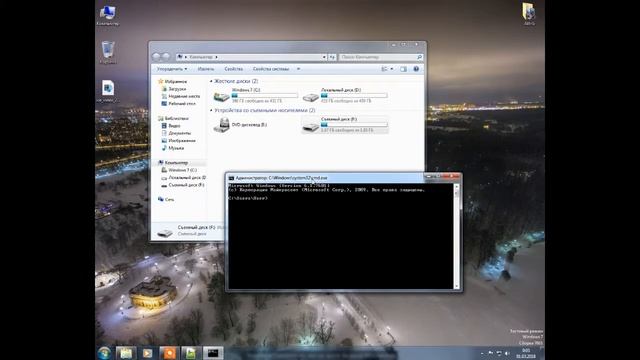The image size is (640, 360).
Task: Click the volume speaker tray icon
Action: (x=507, y=353)
